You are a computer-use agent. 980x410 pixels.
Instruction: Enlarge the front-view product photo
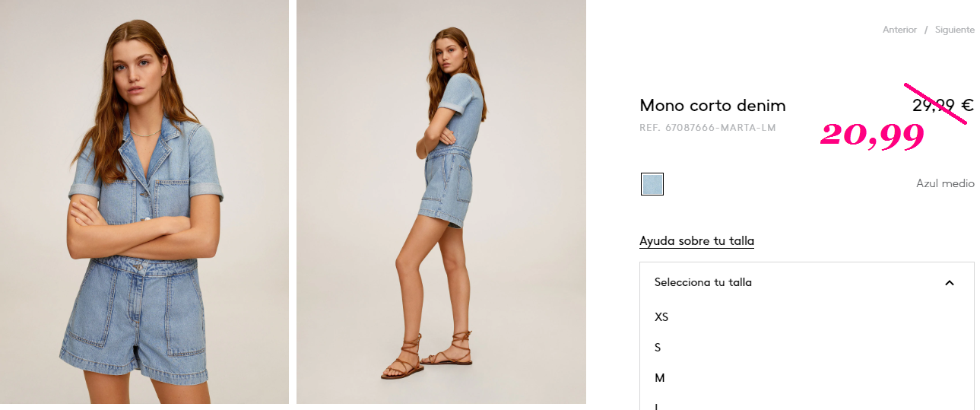(144, 202)
